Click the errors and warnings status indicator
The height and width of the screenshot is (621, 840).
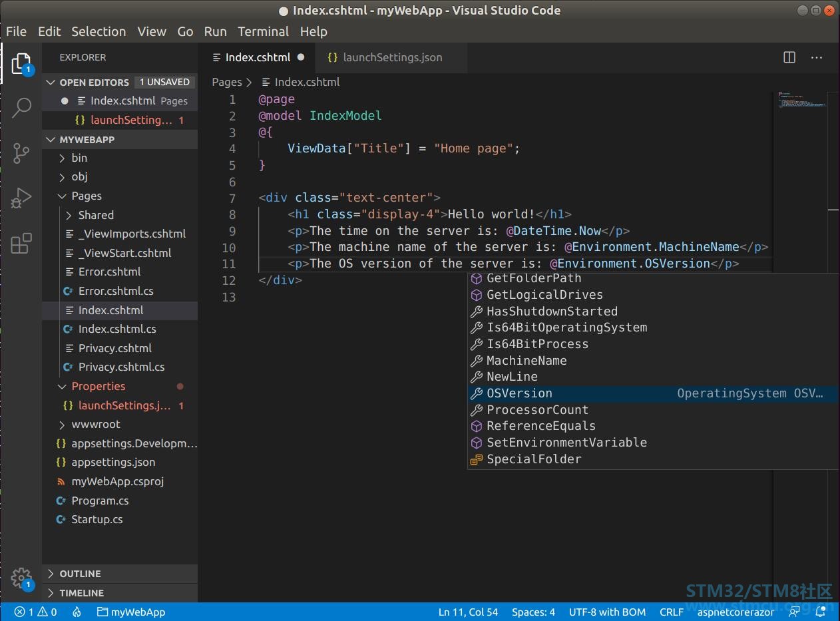[36, 612]
